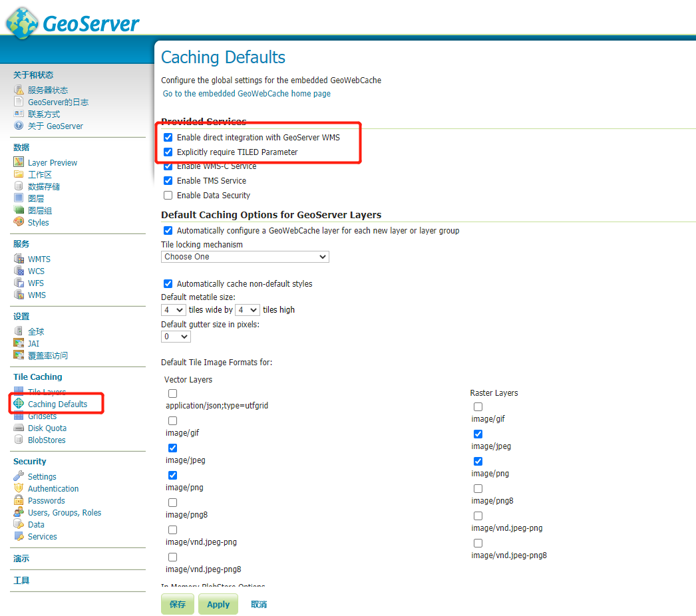Uncheck raster layers image/png format
Screen dimensions: 696x616
pos(478,461)
